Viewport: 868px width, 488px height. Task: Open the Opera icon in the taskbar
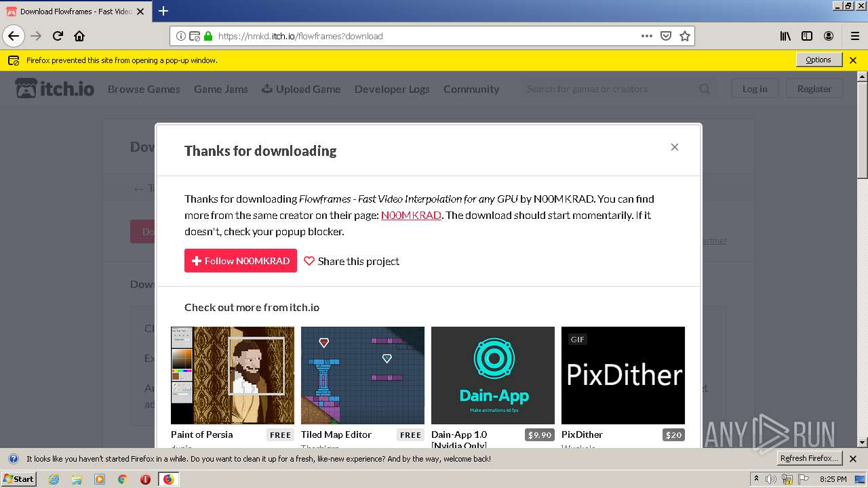[x=145, y=479]
